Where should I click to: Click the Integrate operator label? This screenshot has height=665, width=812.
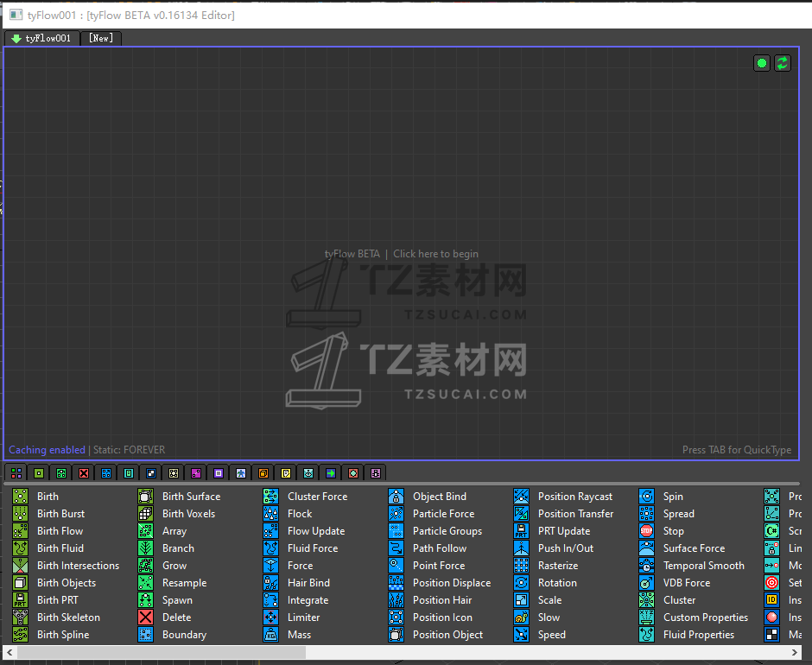click(x=308, y=599)
